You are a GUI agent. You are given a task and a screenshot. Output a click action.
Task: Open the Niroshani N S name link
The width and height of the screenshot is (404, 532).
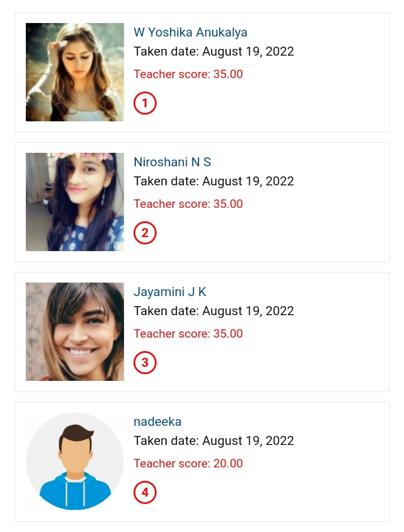tap(172, 162)
